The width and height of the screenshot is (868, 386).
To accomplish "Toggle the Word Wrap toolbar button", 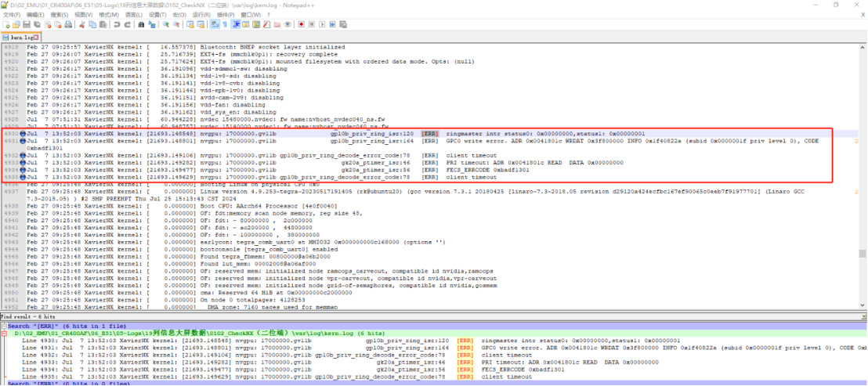I will (x=214, y=24).
